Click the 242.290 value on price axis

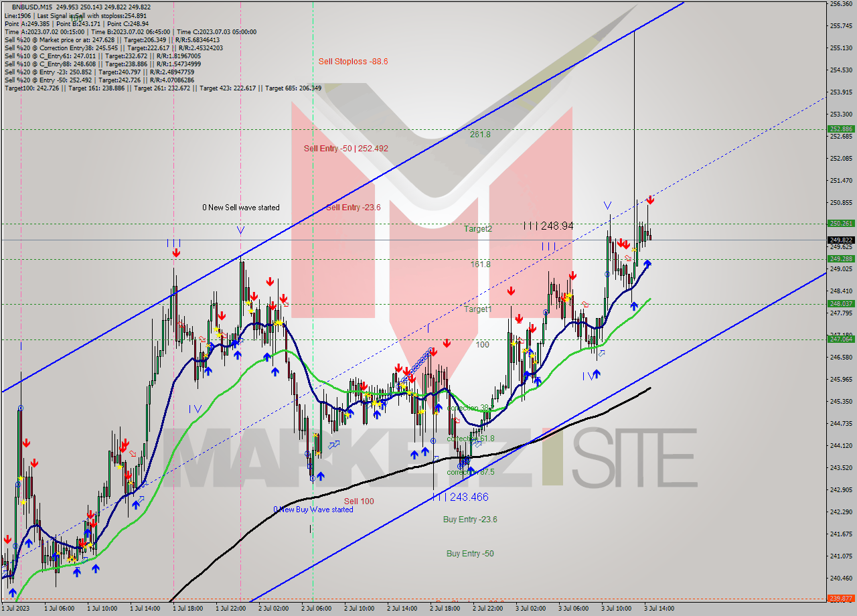point(841,512)
